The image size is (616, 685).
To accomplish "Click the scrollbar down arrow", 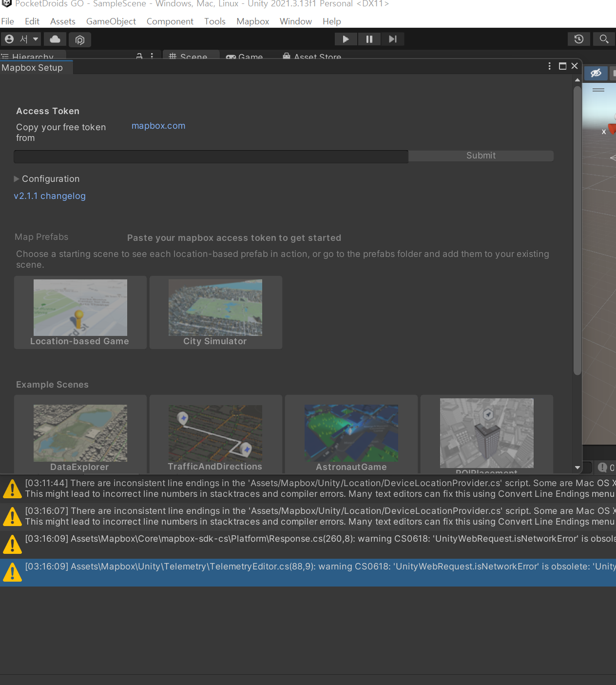I will 577,468.
